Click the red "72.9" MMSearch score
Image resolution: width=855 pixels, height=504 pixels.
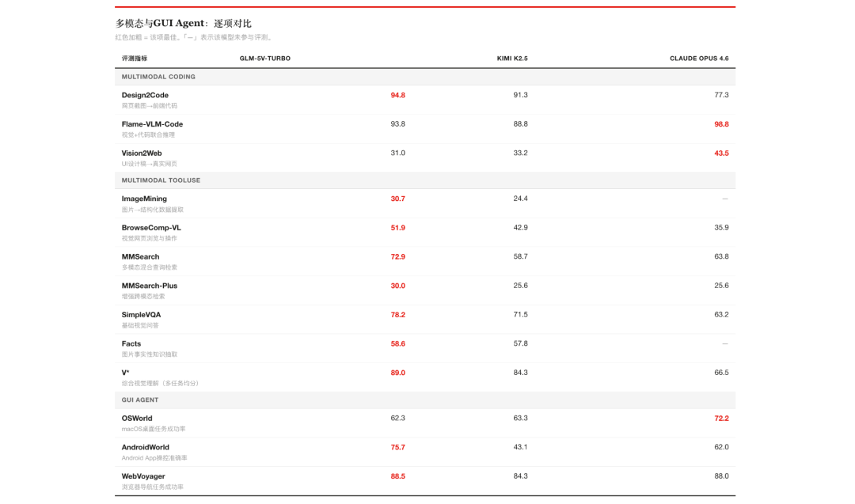point(398,256)
